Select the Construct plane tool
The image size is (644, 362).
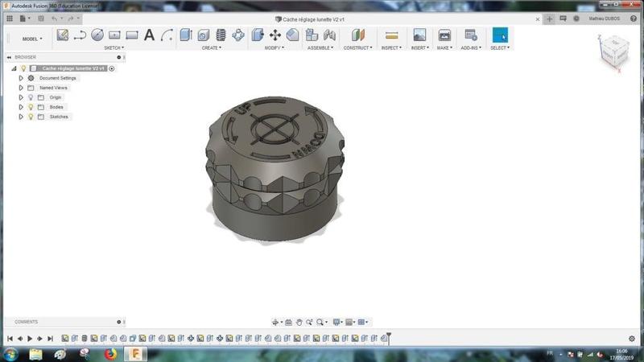click(357, 35)
